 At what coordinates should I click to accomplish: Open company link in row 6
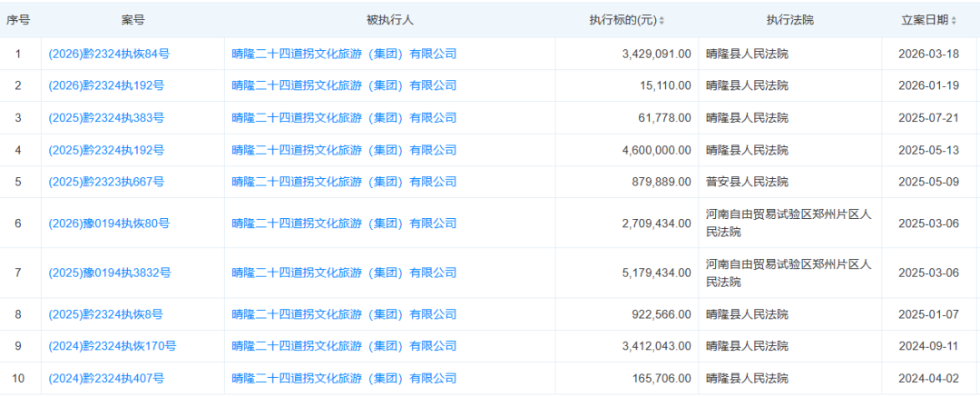click(344, 223)
